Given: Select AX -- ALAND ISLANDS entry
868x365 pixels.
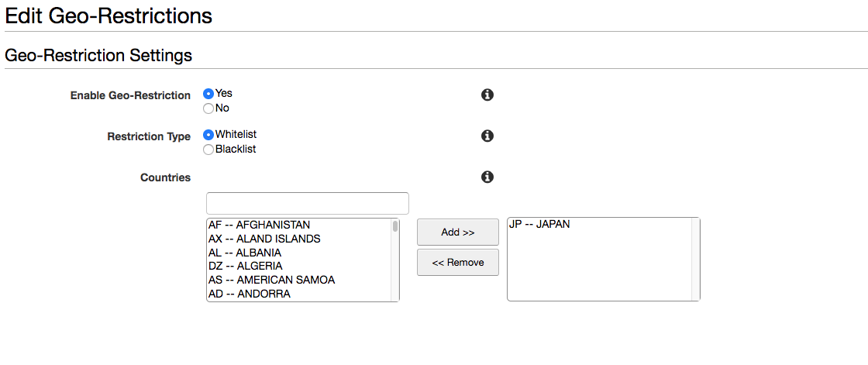Looking at the screenshot, I should coord(299,239).
